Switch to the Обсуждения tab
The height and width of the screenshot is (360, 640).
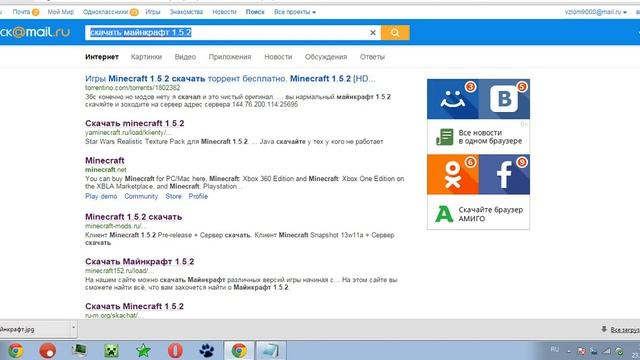click(326, 57)
